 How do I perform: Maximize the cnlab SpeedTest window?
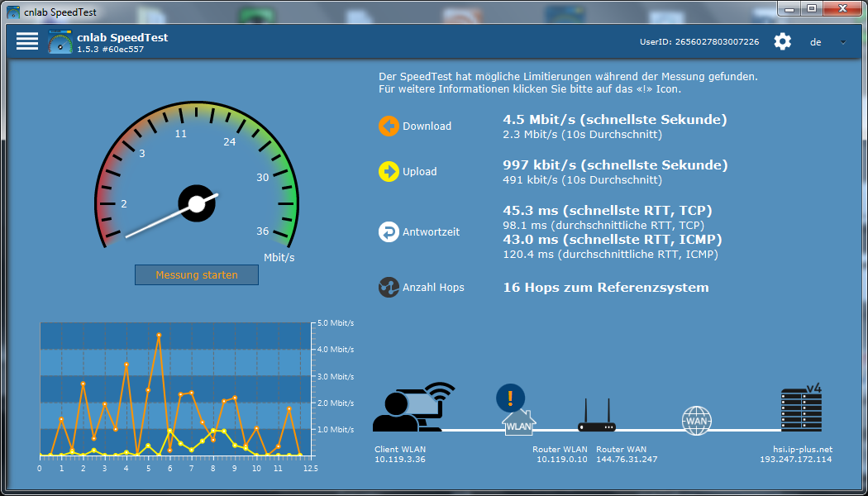pyautogui.click(x=812, y=8)
